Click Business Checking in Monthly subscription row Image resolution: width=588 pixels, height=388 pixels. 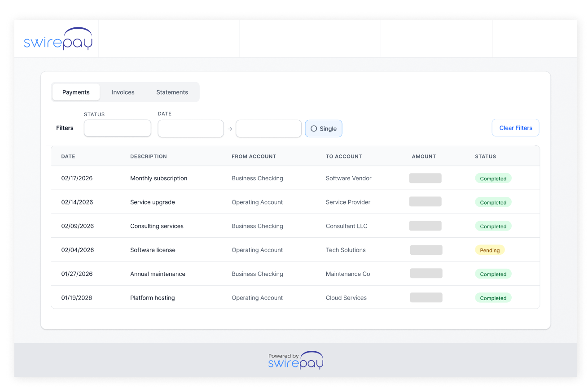point(257,178)
